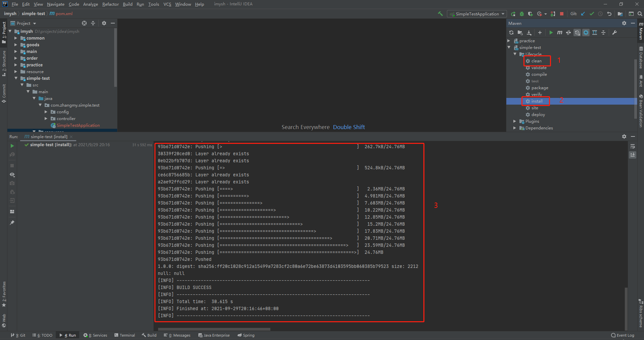The width and height of the screenshot is (644, 340).
Task: Click Git Update Project blue arrow
Action: point(583,14)
